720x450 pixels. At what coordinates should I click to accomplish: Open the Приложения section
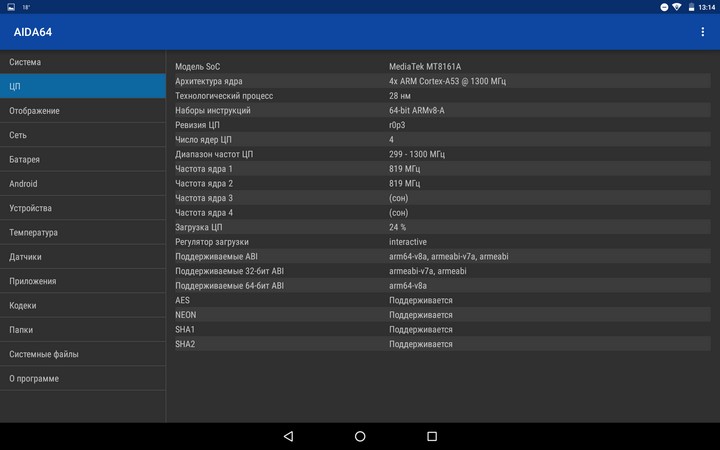point(83,281)
